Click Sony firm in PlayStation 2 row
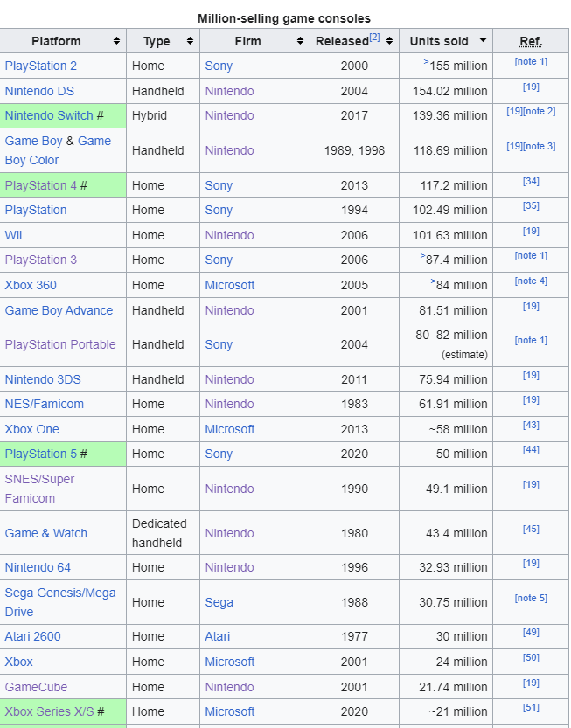Viewport: 571px width, 728px height. click(x=219, y=66)
